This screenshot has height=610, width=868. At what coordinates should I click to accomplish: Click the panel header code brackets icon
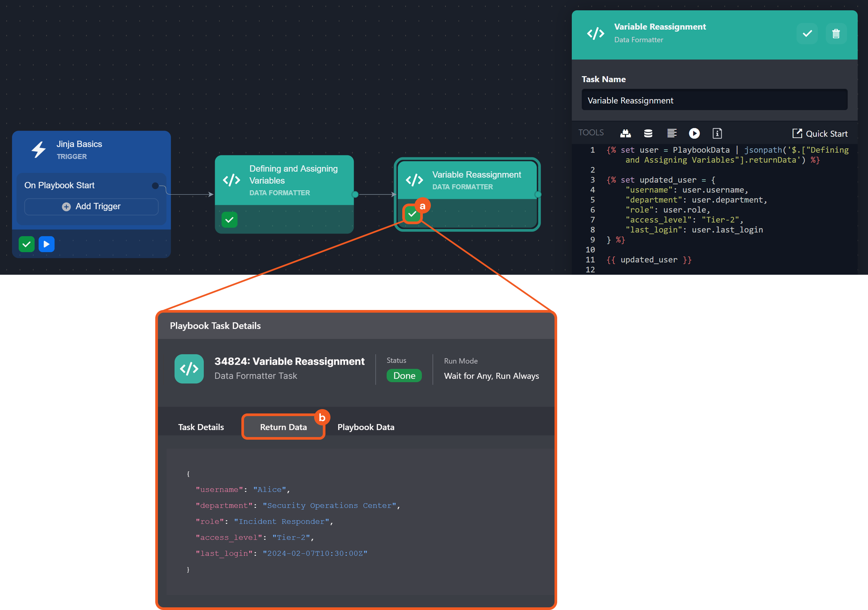click(595, 34)
